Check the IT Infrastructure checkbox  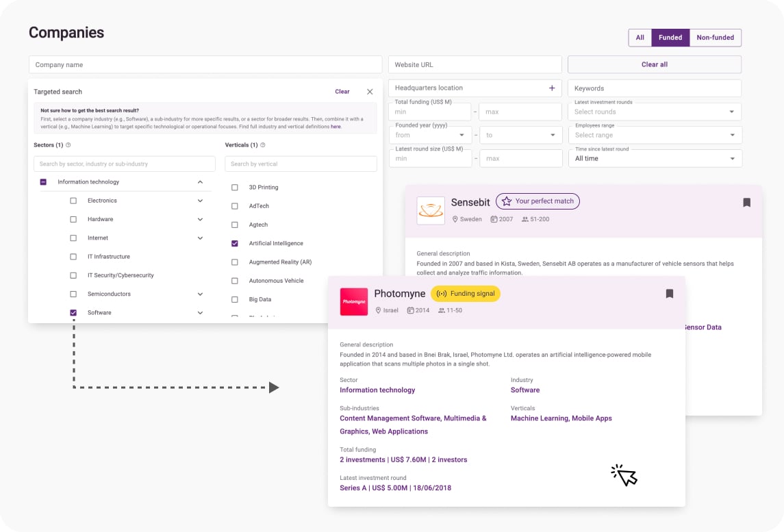pos(73,257)
